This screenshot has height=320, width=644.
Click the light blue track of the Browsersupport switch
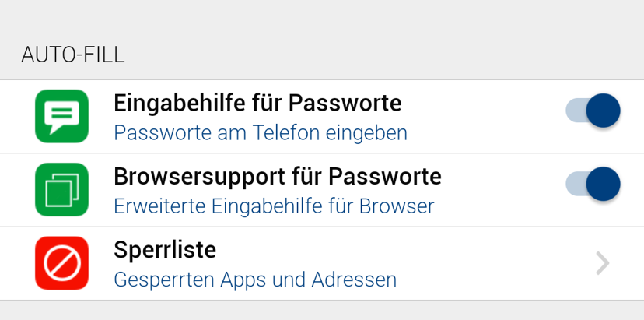573,185
